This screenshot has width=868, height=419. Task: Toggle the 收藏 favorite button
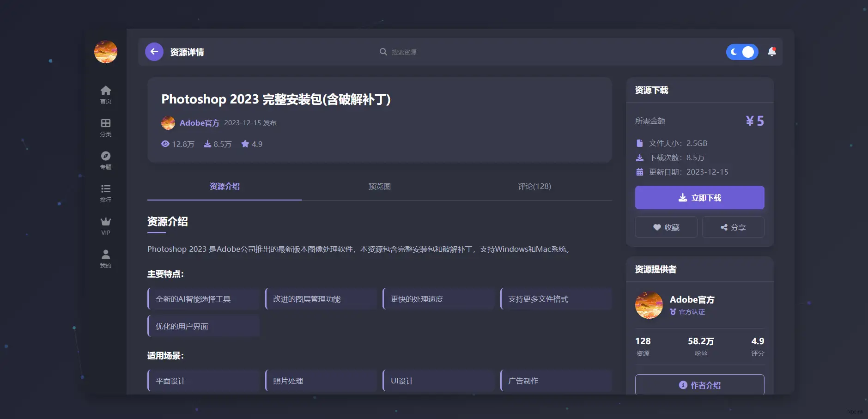point(666,227)
